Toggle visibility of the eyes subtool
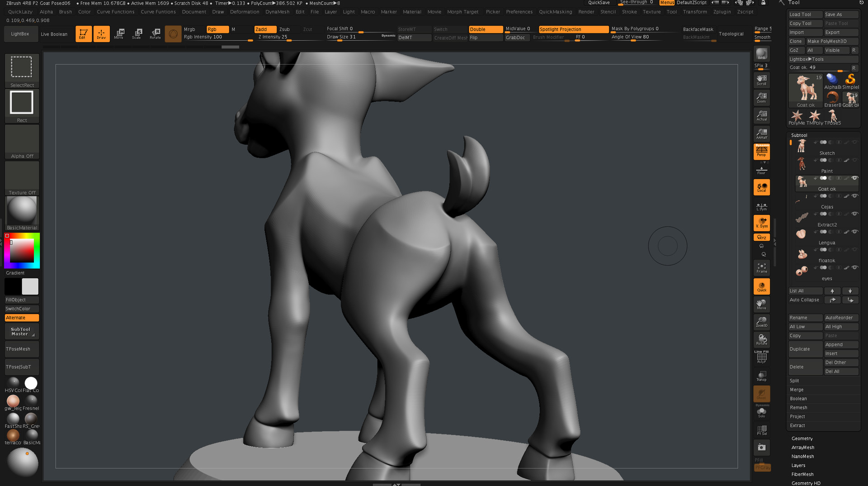 coord(855,267)
